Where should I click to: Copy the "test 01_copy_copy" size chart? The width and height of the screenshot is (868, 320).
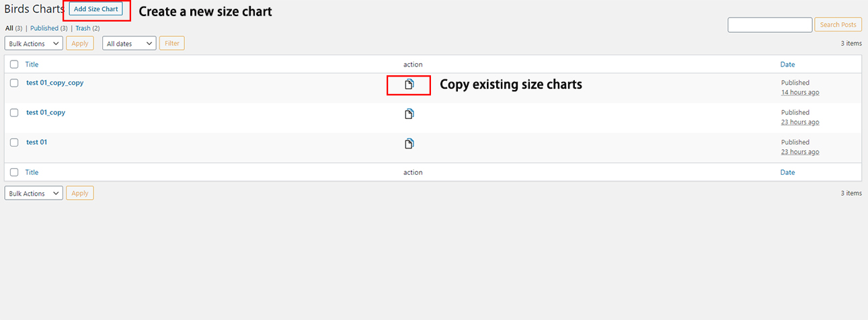point(409,85)
